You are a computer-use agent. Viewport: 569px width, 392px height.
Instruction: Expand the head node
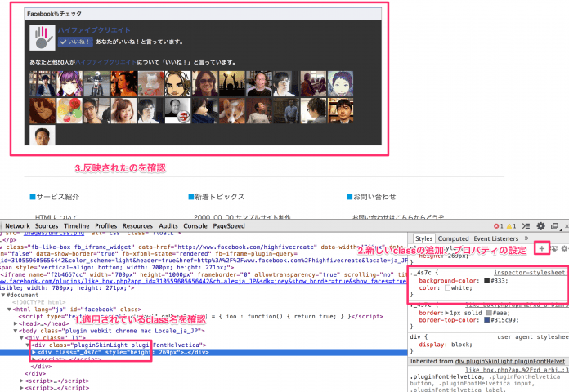click(16, 323)
